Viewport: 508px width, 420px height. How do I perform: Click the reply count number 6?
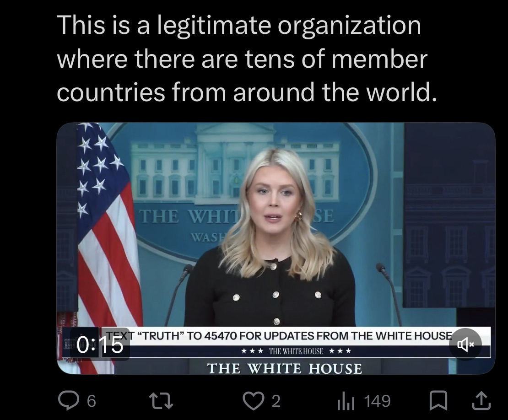pos(92,401)
